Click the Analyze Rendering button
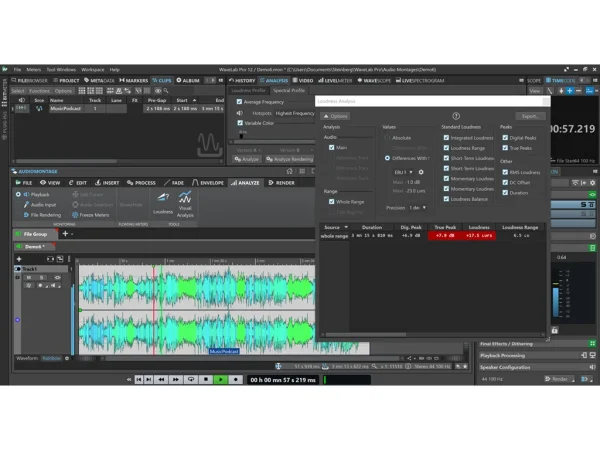600x450 pixels. pos(289,158)
